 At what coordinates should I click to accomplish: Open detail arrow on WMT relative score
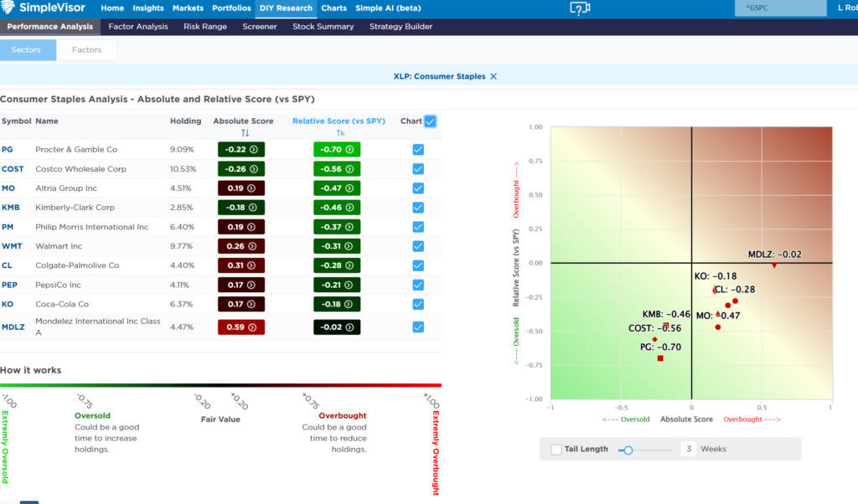coord(349,246)
